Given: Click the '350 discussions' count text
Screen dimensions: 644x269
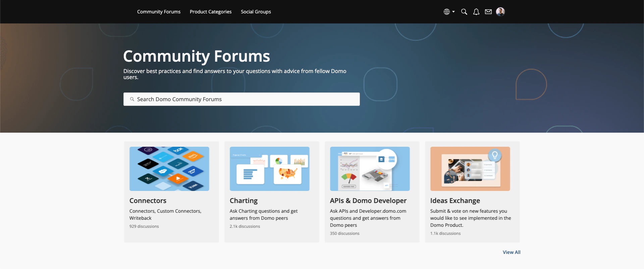Looking at the screenshot, I should (345, 233).
